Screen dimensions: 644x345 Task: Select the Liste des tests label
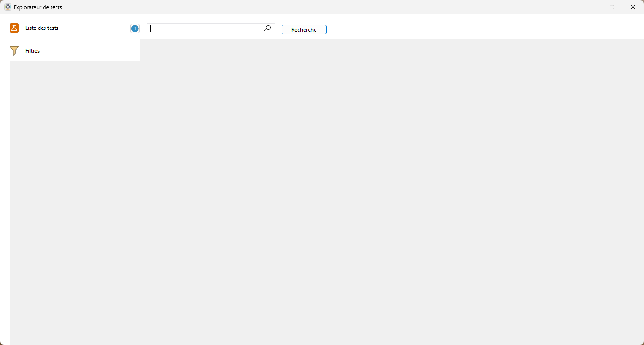pos(42,28)
